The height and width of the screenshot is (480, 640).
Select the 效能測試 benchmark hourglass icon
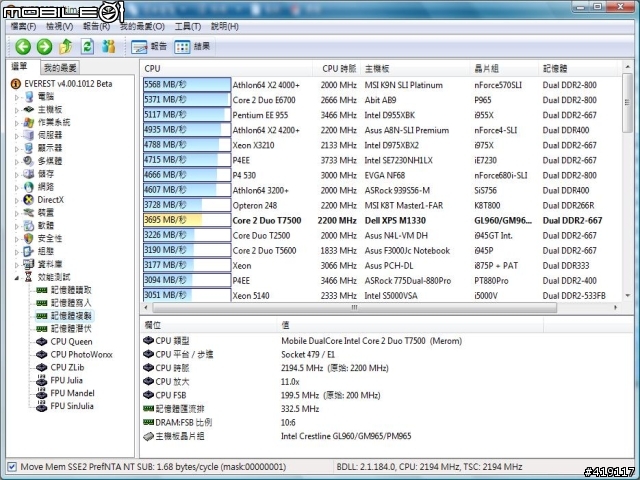29,277
